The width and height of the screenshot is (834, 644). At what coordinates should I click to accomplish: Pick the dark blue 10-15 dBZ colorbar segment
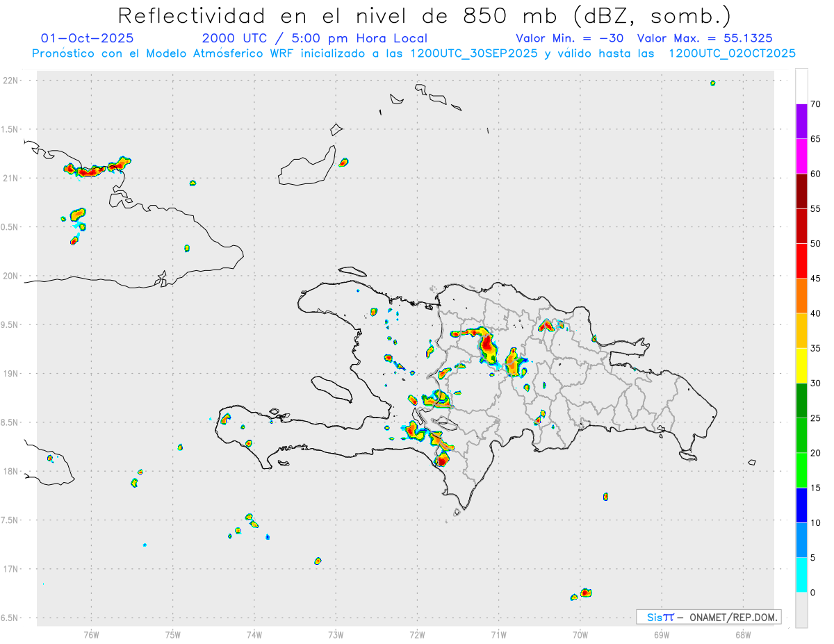[x=801, y=505]
